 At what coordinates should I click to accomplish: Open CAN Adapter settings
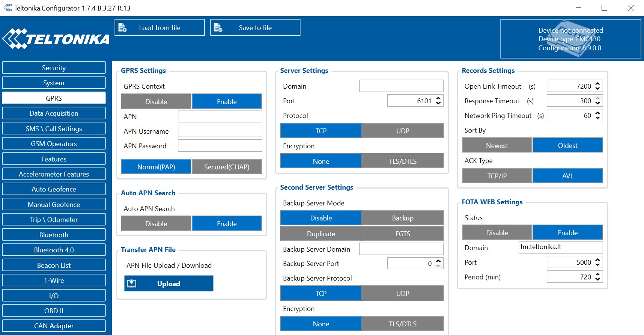54,326
